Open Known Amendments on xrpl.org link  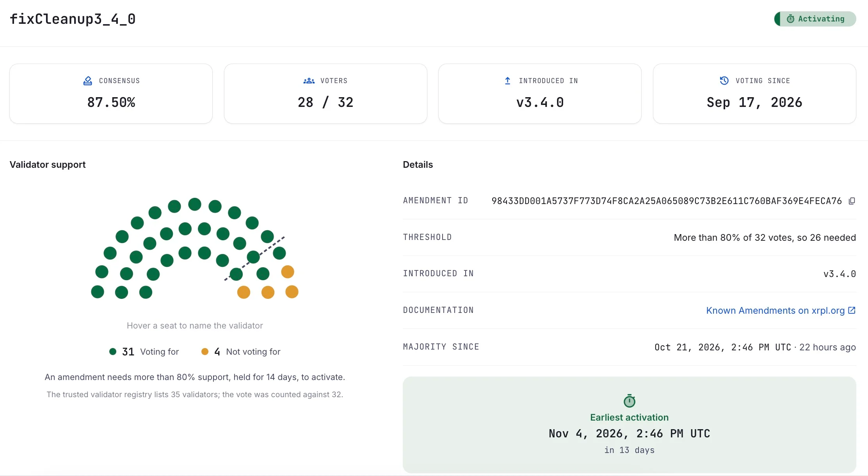[781, 311]
